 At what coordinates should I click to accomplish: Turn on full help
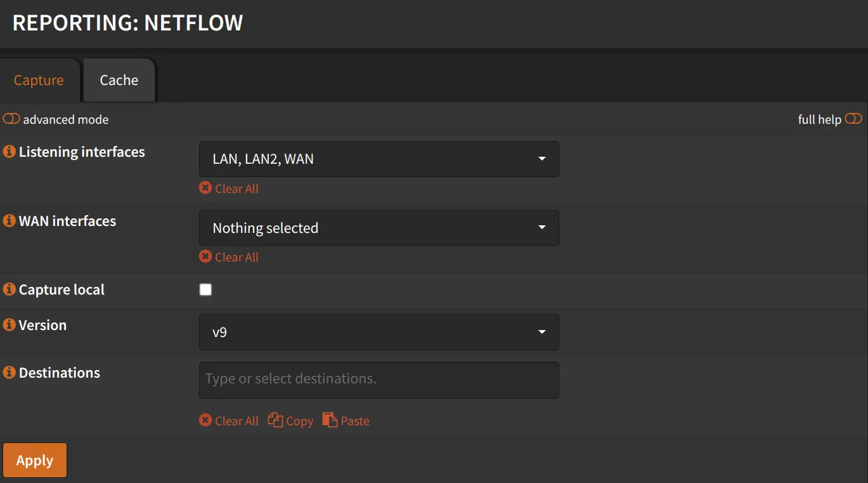pos(853,119)
